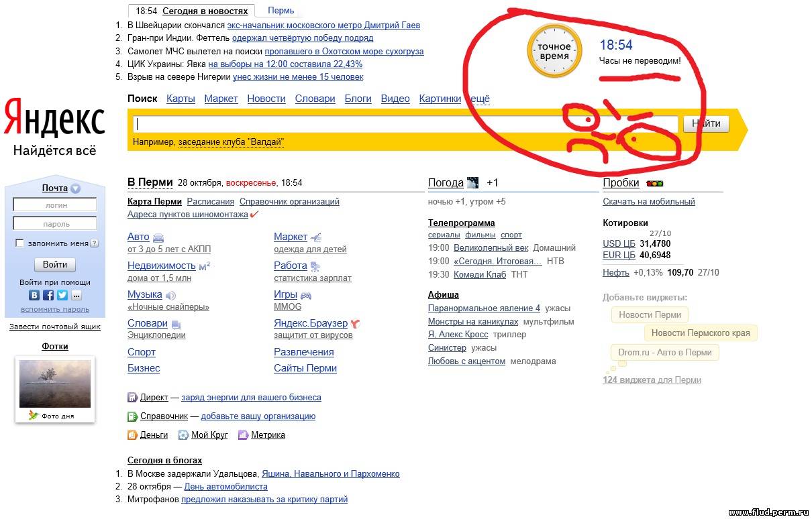Add the 'Новости Перми' widget
Image resolution: width=812 pixels, height=519 pixels.
click(650, 314)
